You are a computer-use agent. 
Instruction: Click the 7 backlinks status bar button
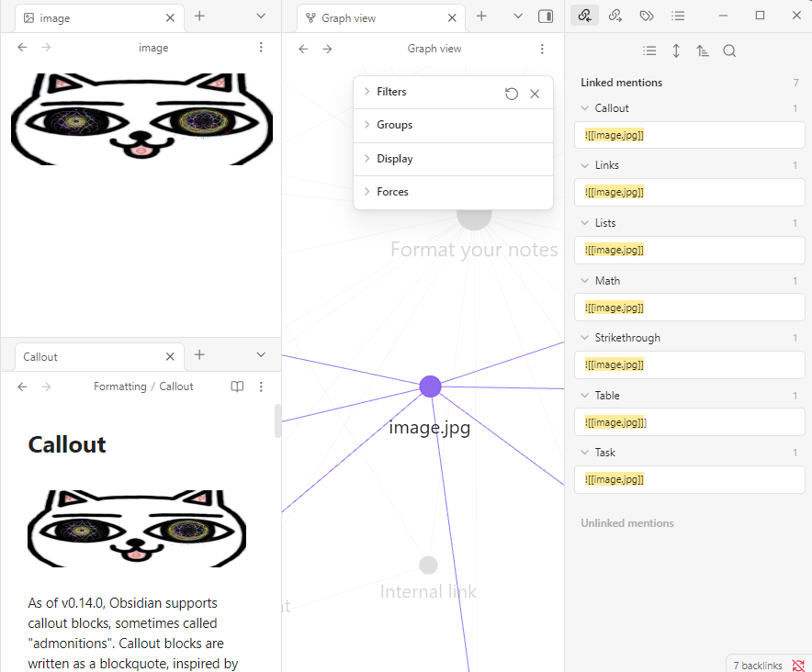757,665
